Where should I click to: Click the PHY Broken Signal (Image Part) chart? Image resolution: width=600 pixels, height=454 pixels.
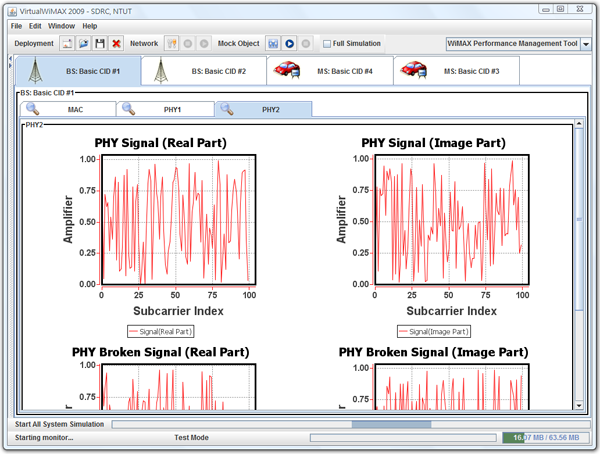pos(452,387)
